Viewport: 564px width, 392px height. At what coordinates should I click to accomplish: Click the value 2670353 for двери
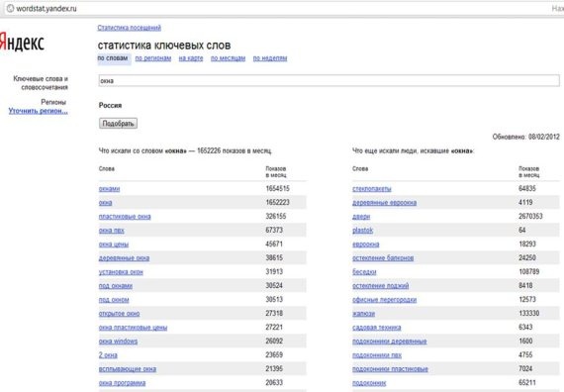pos(530,217)
